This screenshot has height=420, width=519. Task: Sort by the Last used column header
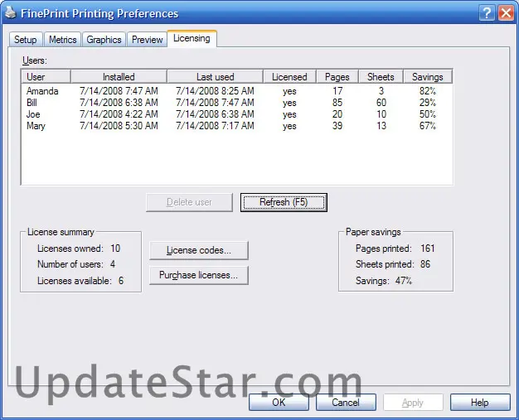click(x=216, y=77)
